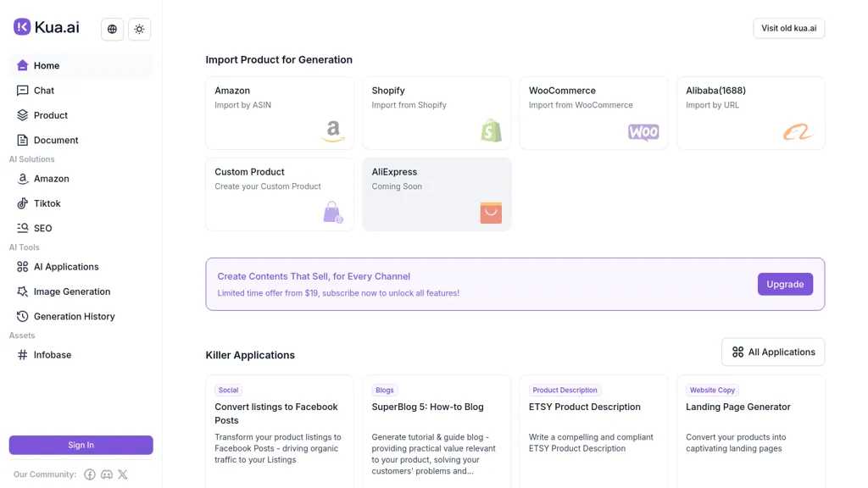The image size is (868, 488).
Task: Click the All Applications button
Action: [772, 351]
